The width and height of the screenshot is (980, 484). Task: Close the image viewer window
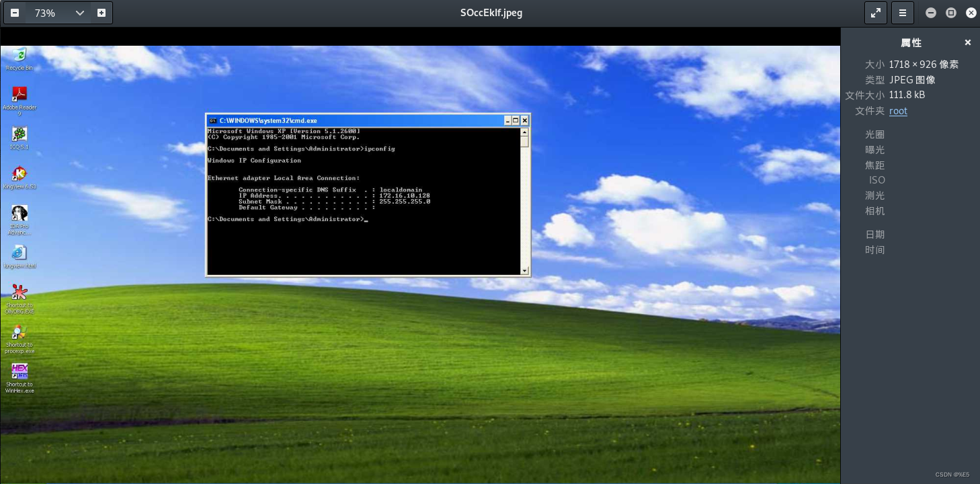pyautogui.click(x=971, y=13)
